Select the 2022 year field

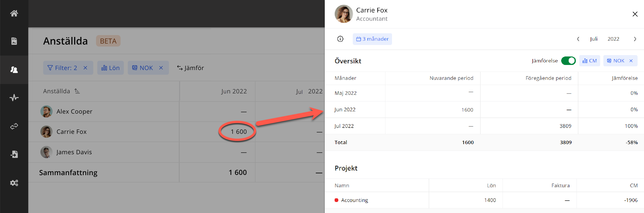613,39
